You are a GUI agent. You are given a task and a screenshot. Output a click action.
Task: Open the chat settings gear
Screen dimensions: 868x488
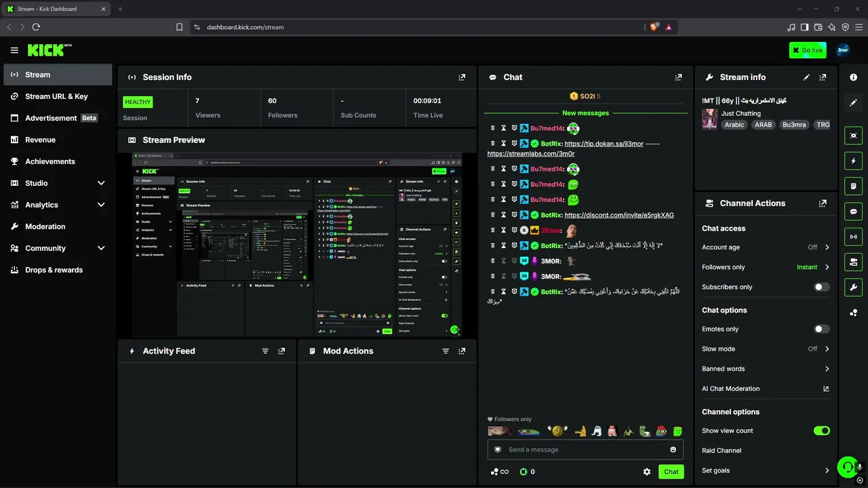tap(647, 472)
